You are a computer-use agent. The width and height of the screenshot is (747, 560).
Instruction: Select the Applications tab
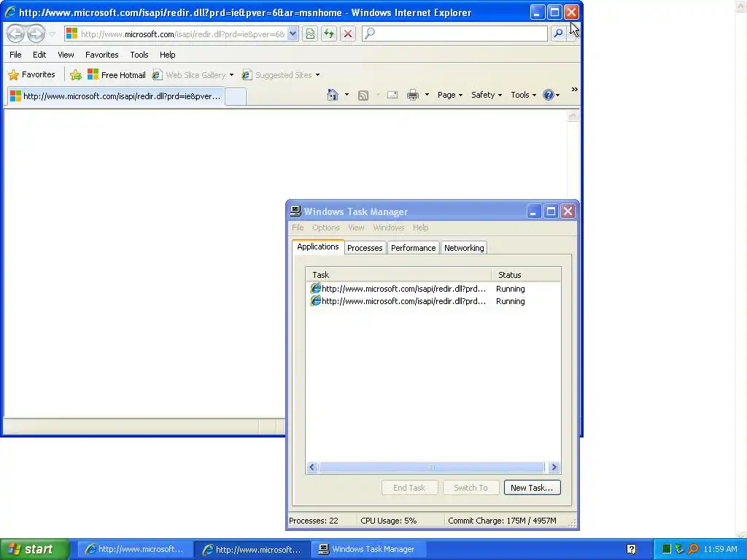(x=318, y=246)
